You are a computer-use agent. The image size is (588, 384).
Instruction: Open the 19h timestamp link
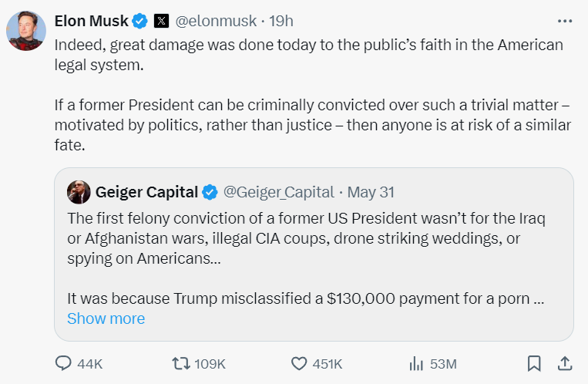click(x=281, y=21)
